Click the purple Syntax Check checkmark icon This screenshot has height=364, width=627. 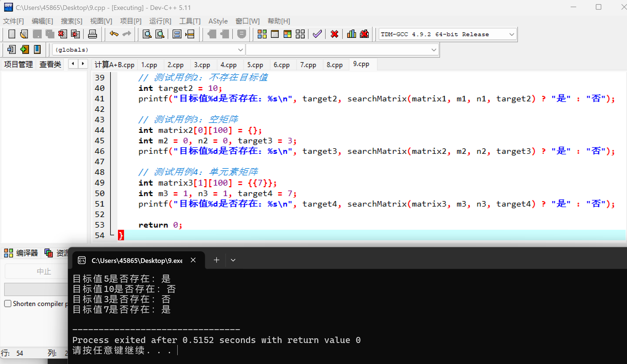[x=317, y=34]
